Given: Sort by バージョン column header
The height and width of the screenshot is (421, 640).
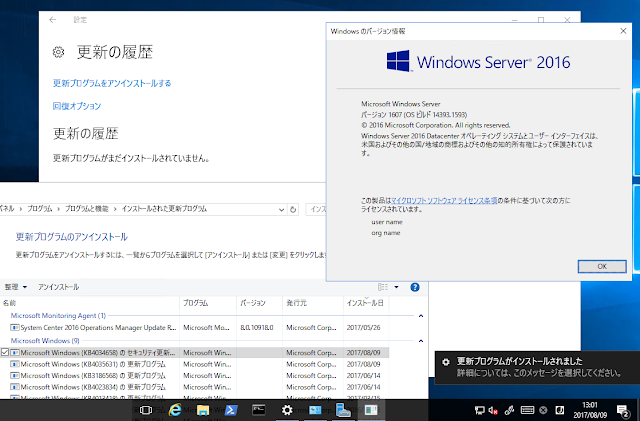Looking at the screenshot, I should click(260, 303).
